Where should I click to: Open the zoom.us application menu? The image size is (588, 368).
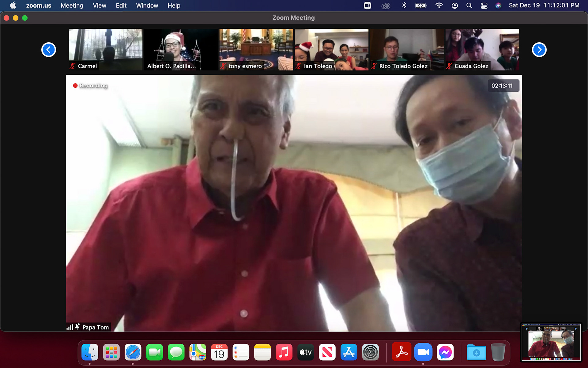pyautogui.click(x=39, y=6)
